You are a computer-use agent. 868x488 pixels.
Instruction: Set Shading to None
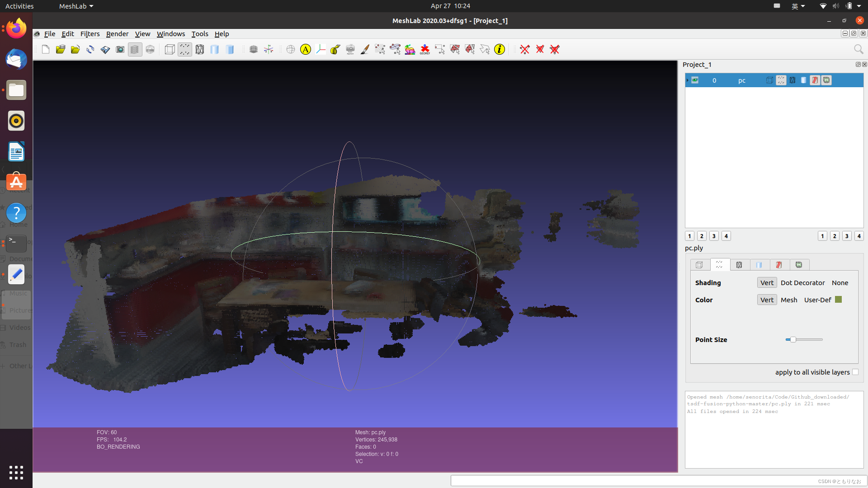840,283
